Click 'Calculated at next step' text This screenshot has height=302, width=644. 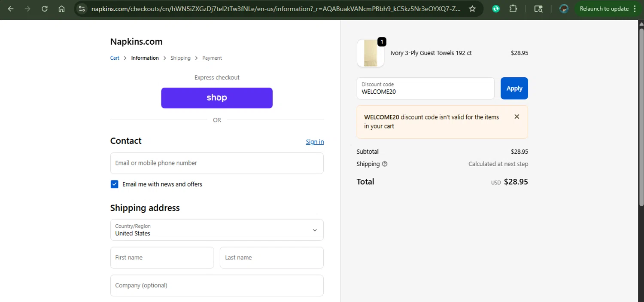click(498, 164)
